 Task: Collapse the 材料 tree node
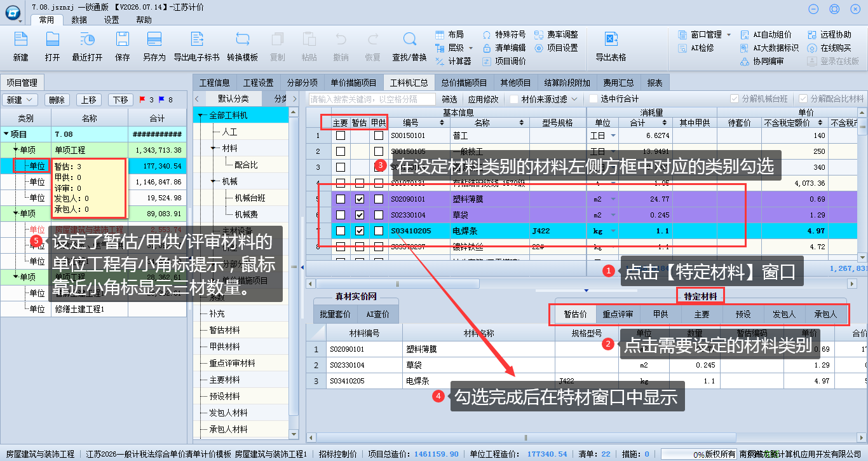pyautogui.click(x=214, y=148)
